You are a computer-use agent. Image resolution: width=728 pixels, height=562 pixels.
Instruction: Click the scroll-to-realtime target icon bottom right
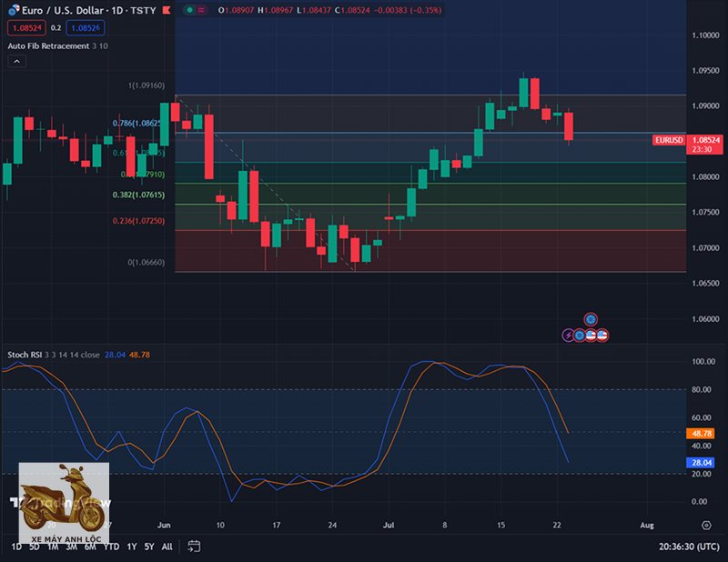pyautogui.click(x=708, y=526)
